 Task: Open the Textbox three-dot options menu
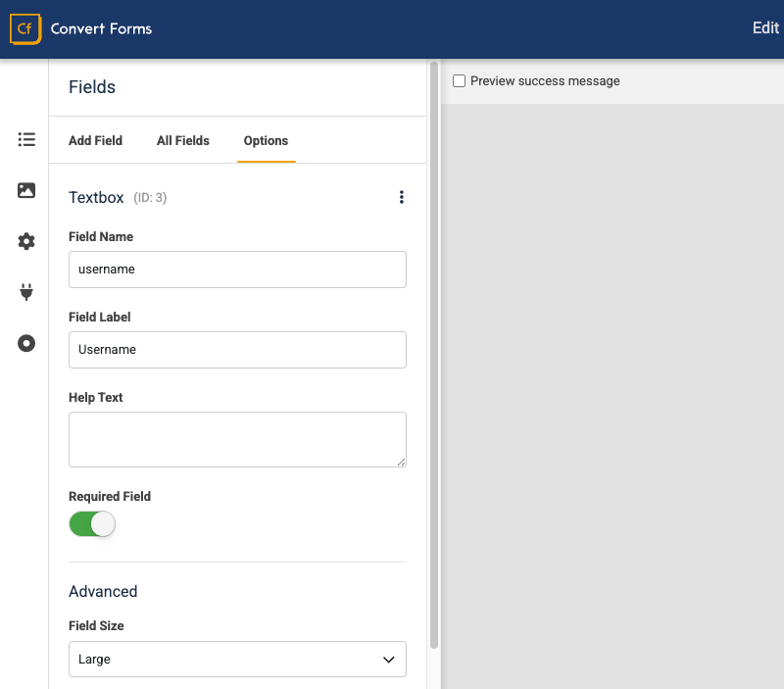[x=402, y=197]
